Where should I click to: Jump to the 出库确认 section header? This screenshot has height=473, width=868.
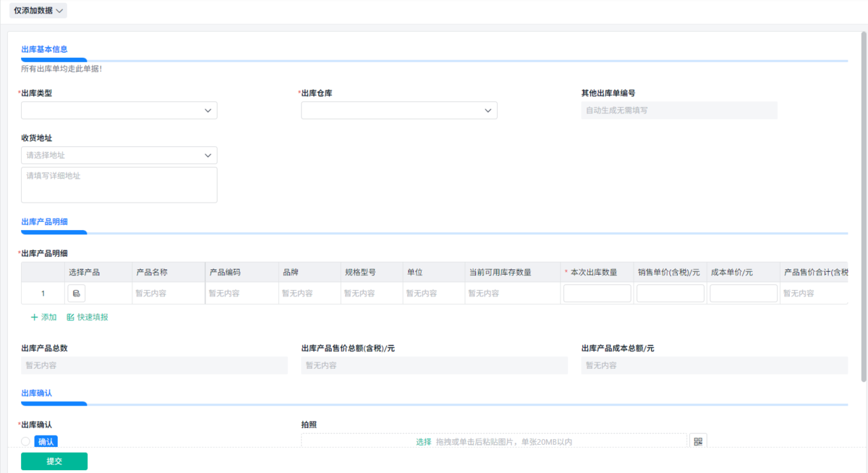pos(36,393)
